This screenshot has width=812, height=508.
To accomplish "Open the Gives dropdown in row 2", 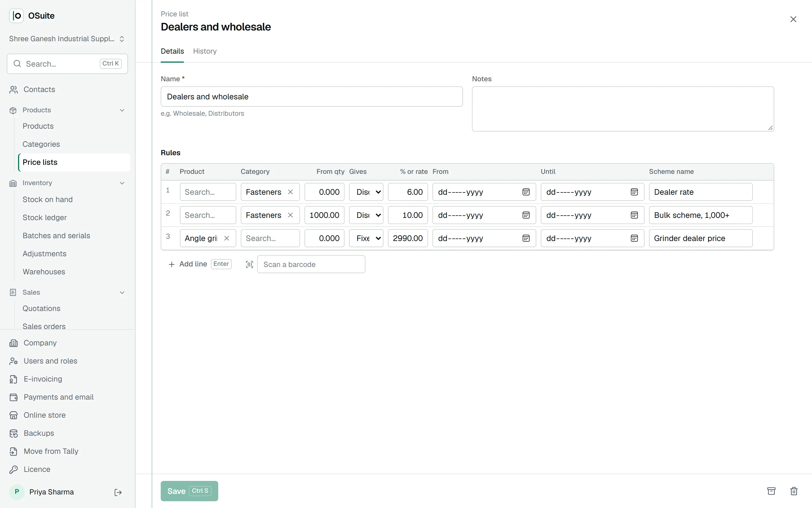I will point(366,215).
